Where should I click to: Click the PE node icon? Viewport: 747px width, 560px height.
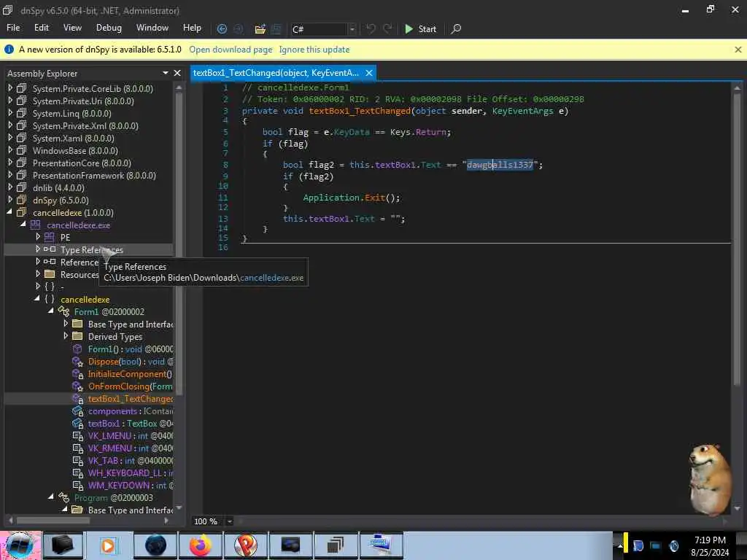[49, 237]
